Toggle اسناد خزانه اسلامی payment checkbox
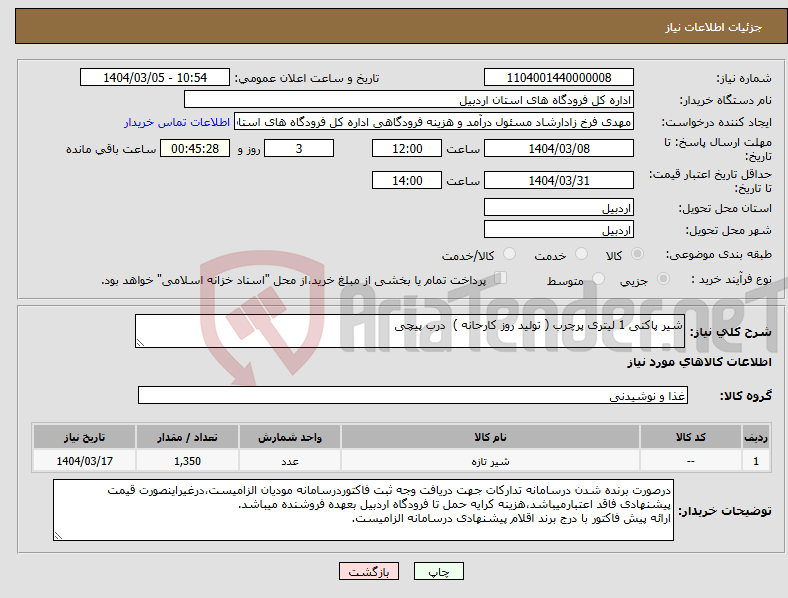 pyautogui.click(x=500, y=278)
